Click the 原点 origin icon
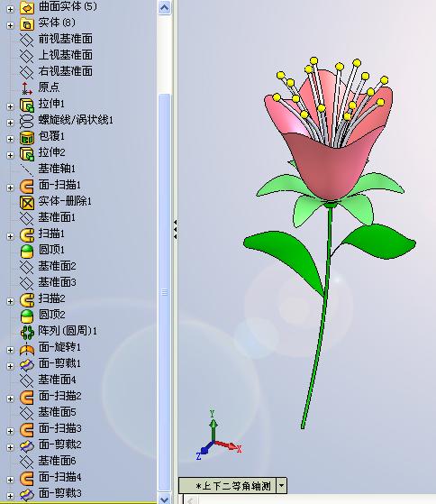Image resolution: width=436 pixels, height=504 pixels. (27, 88)
